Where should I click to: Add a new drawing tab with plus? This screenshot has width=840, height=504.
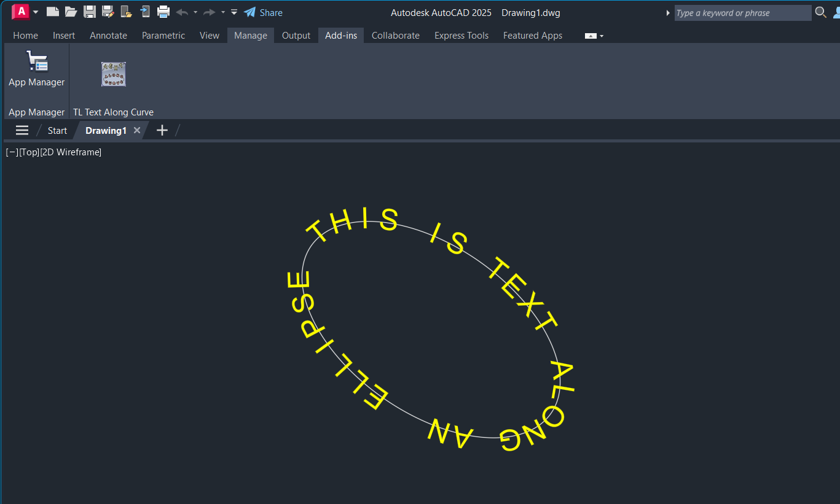[x=162, y=130]
